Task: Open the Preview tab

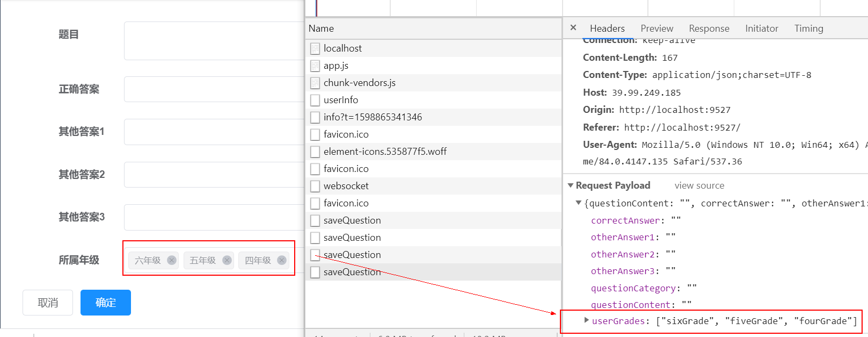Action: [657, 28]
